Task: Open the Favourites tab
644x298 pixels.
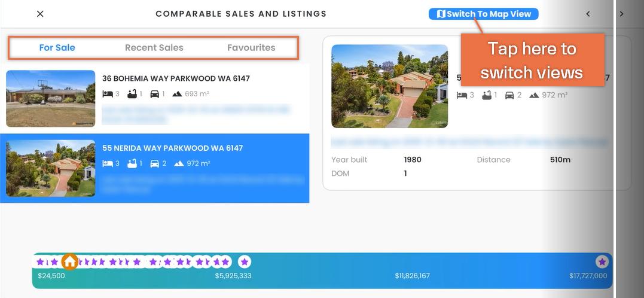Action: (x=251, y=48)
